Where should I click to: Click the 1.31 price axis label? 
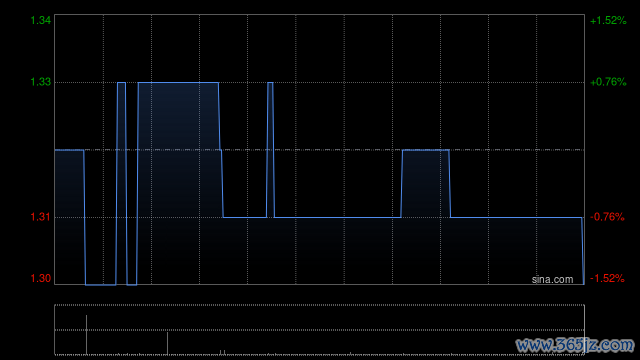[x=41, y=217]
